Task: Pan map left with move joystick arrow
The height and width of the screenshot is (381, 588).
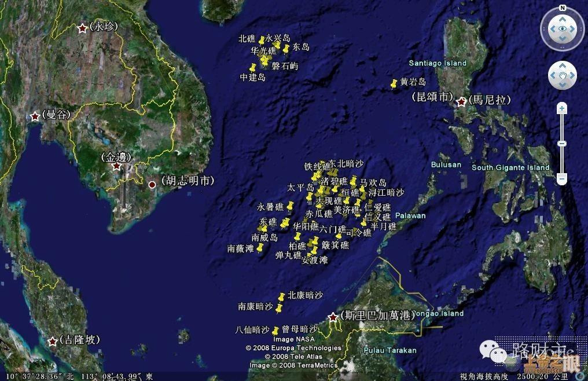Action: tap(553, 75)
